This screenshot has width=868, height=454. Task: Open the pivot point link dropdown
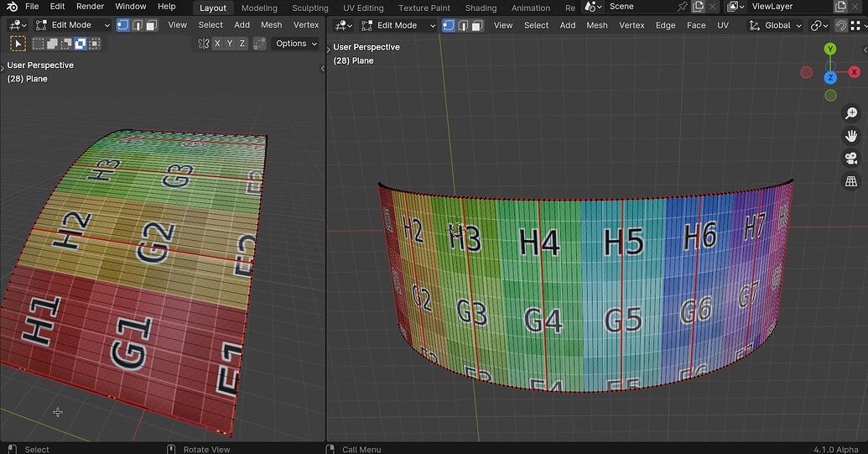(819, 25)
